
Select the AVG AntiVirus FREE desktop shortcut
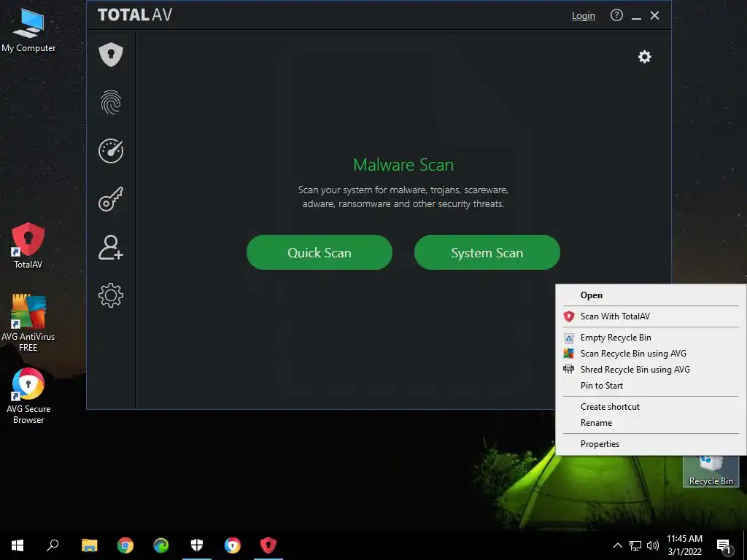[28, 323]
